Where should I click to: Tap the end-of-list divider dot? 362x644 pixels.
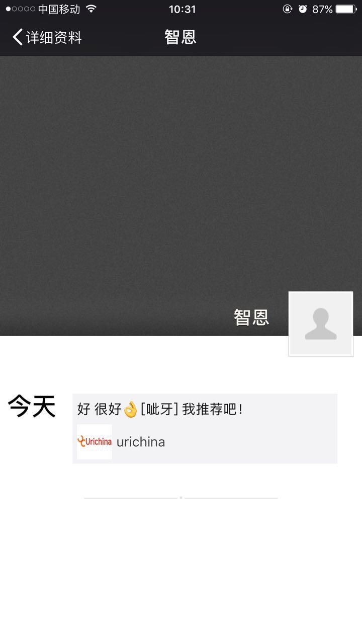point(181,498)
